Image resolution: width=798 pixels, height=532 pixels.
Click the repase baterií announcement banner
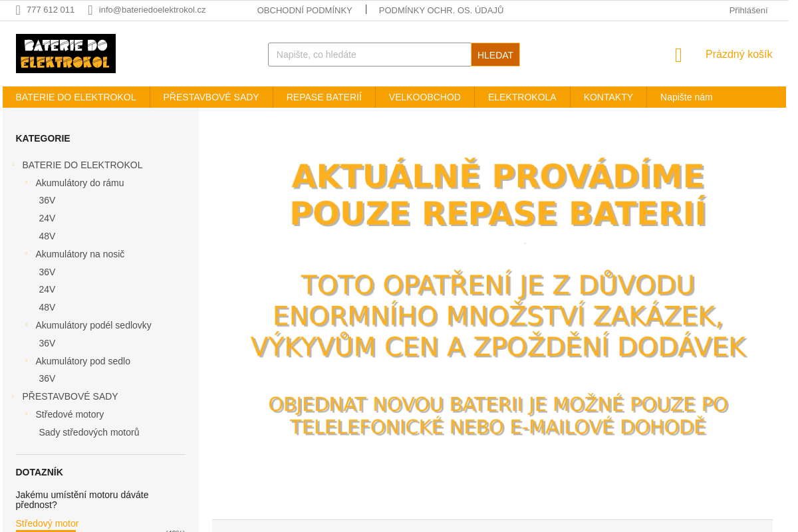point(498,299)
